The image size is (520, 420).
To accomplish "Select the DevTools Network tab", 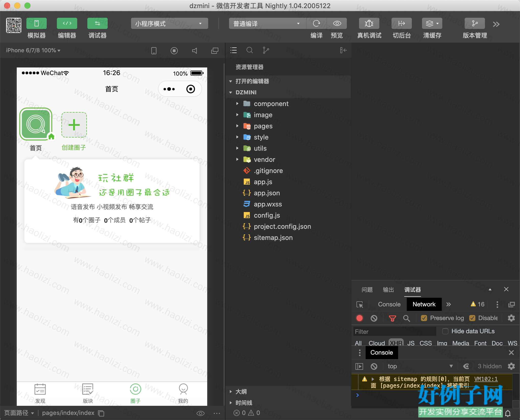I will coord(424,304).
